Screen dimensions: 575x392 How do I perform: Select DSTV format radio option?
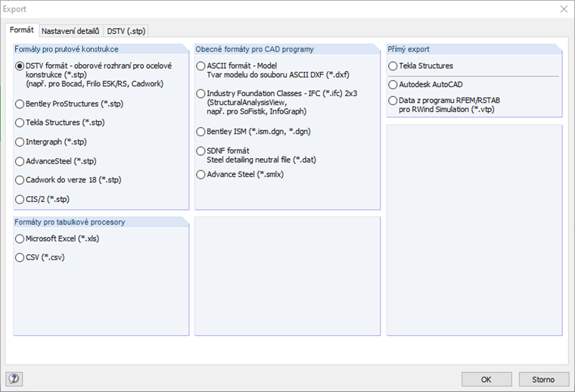click(x=20, y=66)
